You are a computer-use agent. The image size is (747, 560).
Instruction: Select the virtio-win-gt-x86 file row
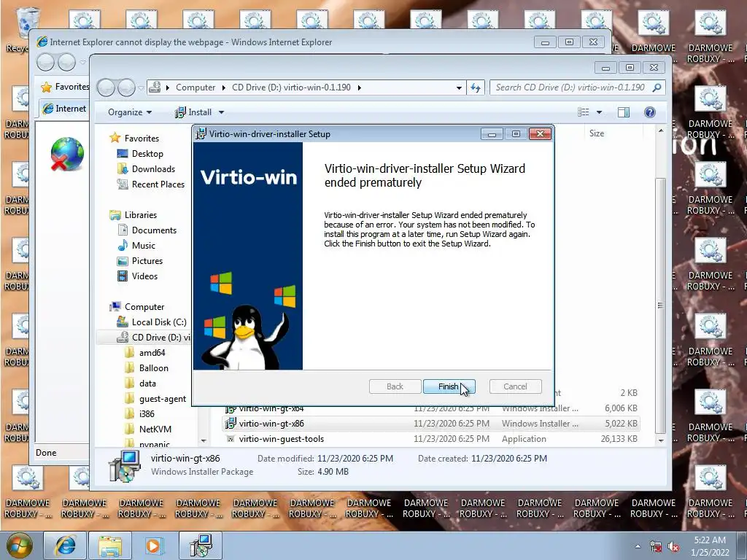(431, 424)
